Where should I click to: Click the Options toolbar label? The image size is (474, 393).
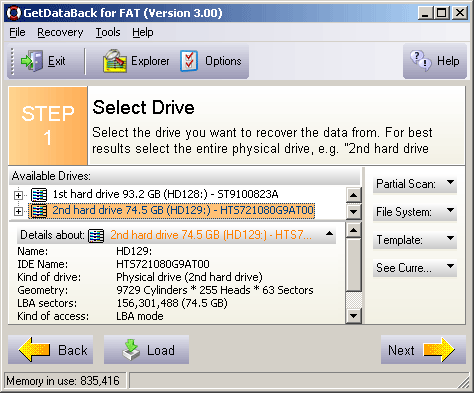223,61
